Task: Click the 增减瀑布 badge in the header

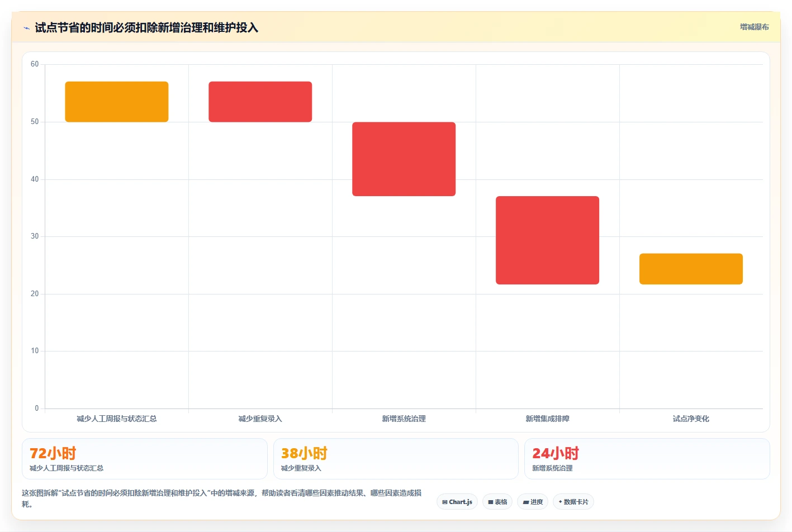Action: 755,27
